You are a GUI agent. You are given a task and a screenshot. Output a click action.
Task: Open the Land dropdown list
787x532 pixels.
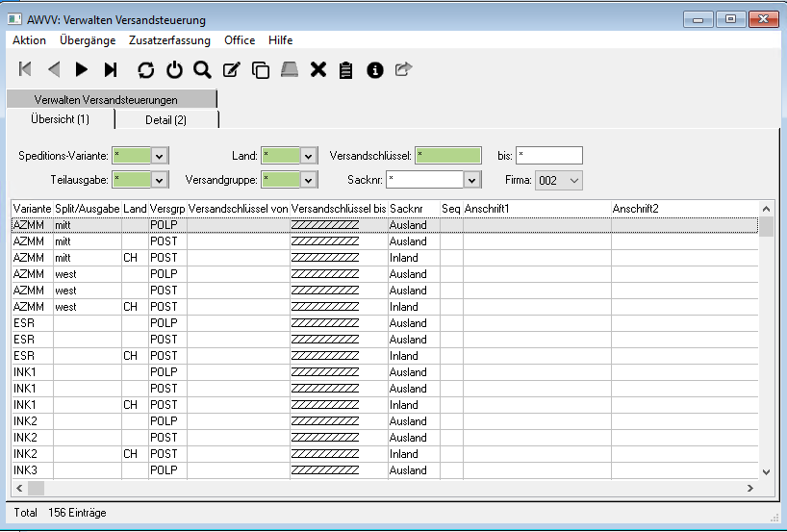point(309,156)
